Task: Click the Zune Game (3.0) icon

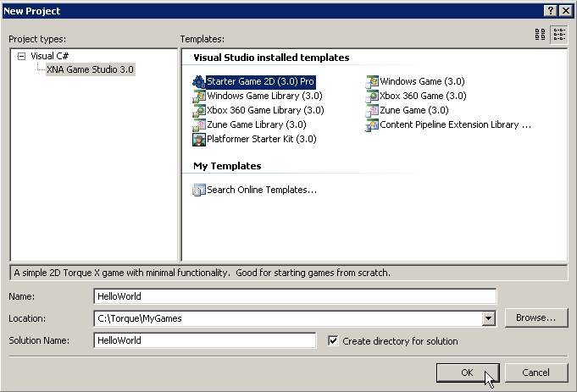Action: tap(372, 110)
